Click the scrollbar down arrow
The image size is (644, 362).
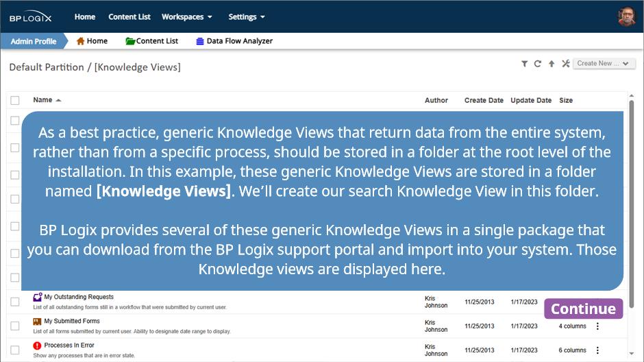click(632, 353)
